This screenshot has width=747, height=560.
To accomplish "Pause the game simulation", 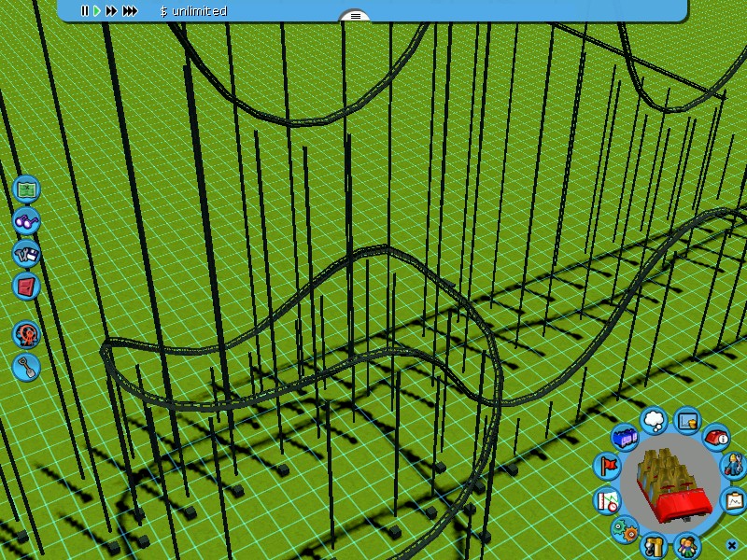I will (x=85, y=10).
